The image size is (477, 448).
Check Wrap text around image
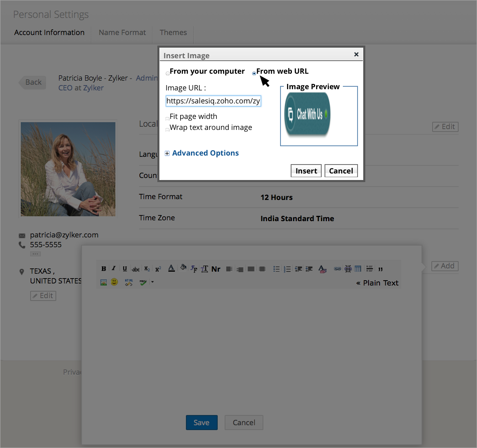168,130
